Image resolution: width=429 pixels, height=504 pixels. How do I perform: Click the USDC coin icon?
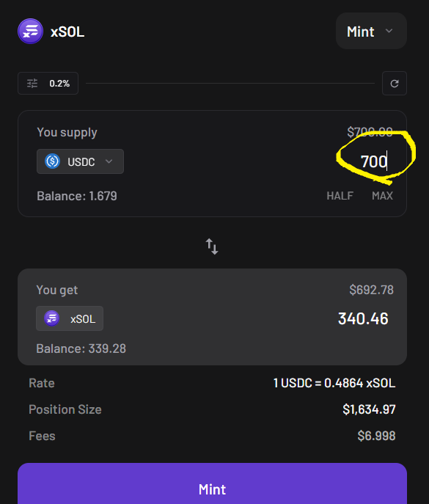click(x=52, y=161)
